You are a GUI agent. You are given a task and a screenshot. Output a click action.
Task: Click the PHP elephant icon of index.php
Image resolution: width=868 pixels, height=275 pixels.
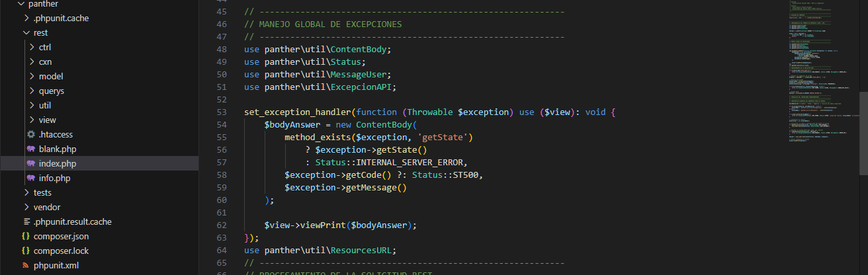[31, 163]
